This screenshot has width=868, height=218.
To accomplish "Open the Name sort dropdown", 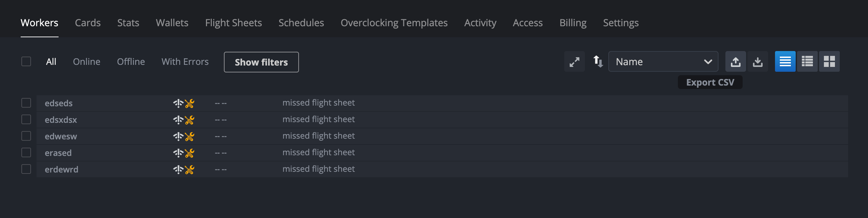I will click(663, 61).
